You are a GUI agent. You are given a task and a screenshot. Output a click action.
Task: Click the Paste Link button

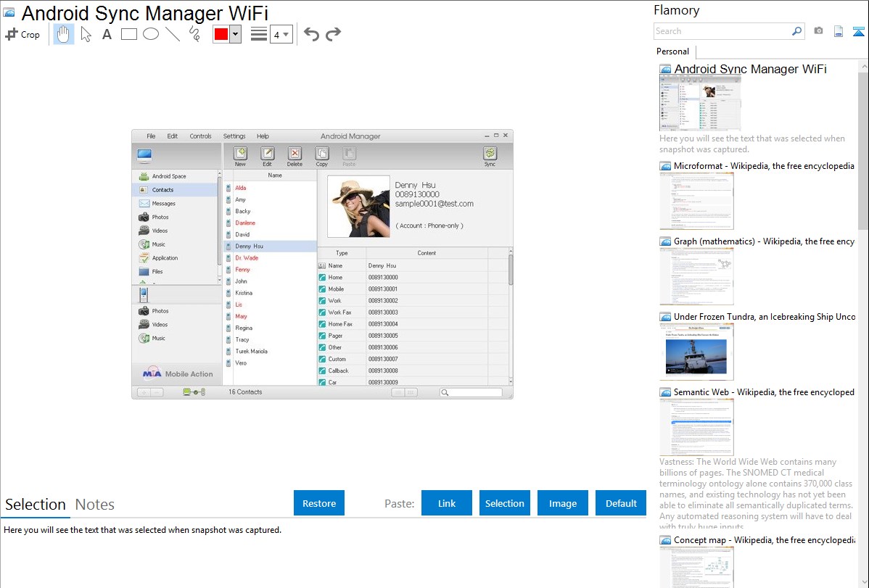447,503
